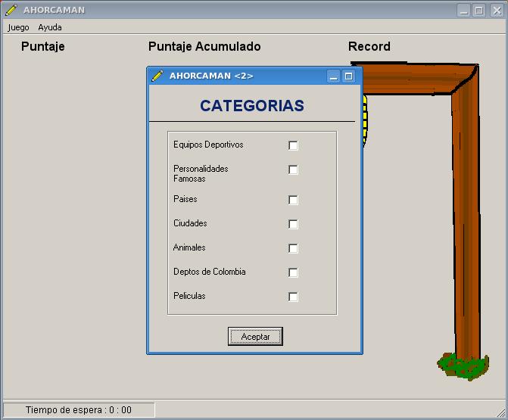Viewport: 508px width, 420px height.
Task: Click the Puntaje label
Action: 42,46
